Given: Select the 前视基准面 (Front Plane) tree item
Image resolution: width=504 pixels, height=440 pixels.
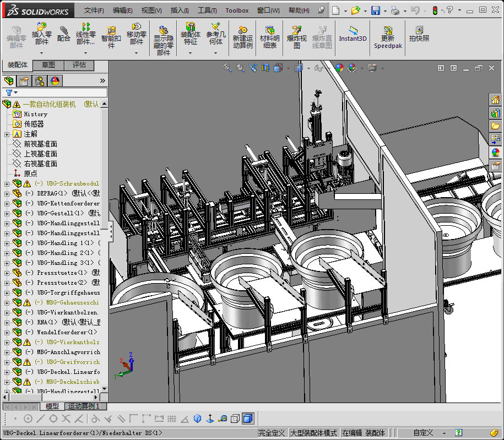Looking at the screenshot, I should (40, 144).
